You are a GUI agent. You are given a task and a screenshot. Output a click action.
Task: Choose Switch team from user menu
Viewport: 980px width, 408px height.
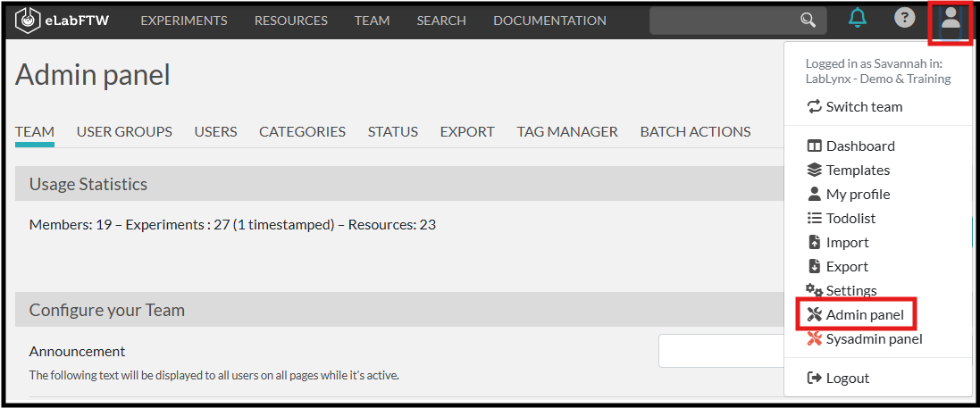coord(863,106)
